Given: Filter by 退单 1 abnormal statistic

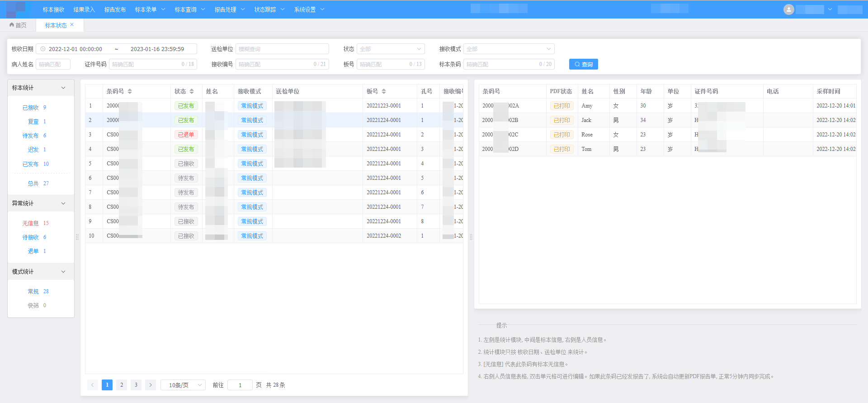Looking at the screenshot, I should (37, 251).
